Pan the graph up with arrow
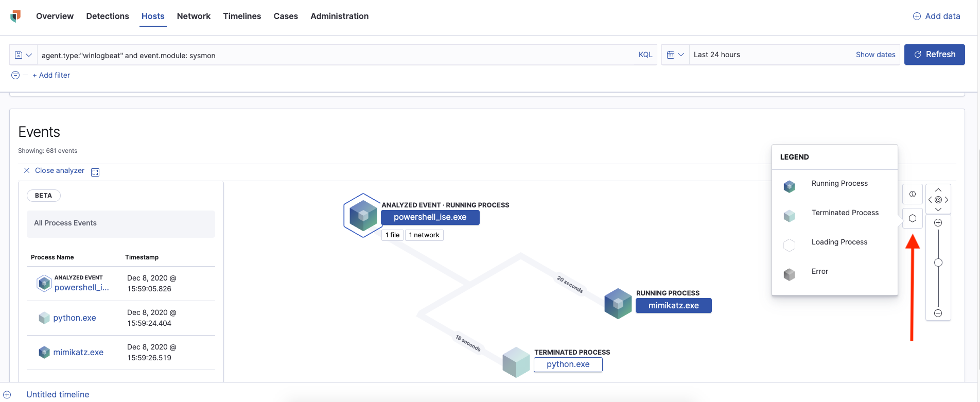The image size is (980, 402). click(x=938, y=190)
